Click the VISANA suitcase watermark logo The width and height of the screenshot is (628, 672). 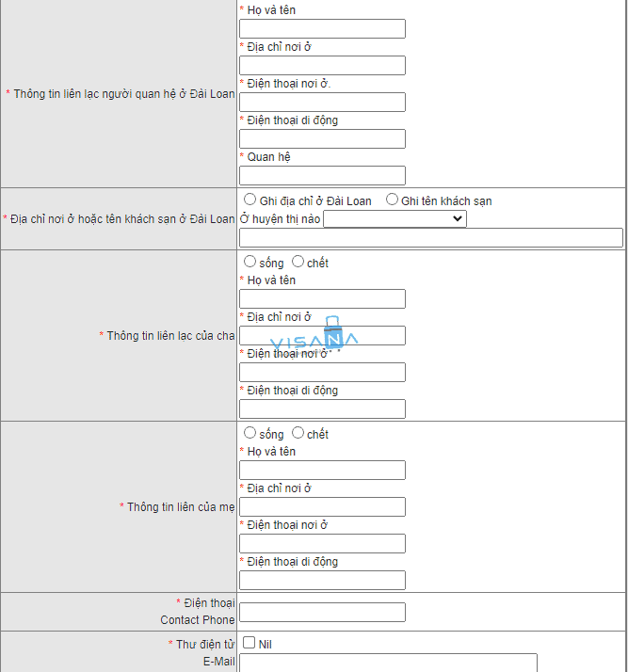tap(314, 334)
